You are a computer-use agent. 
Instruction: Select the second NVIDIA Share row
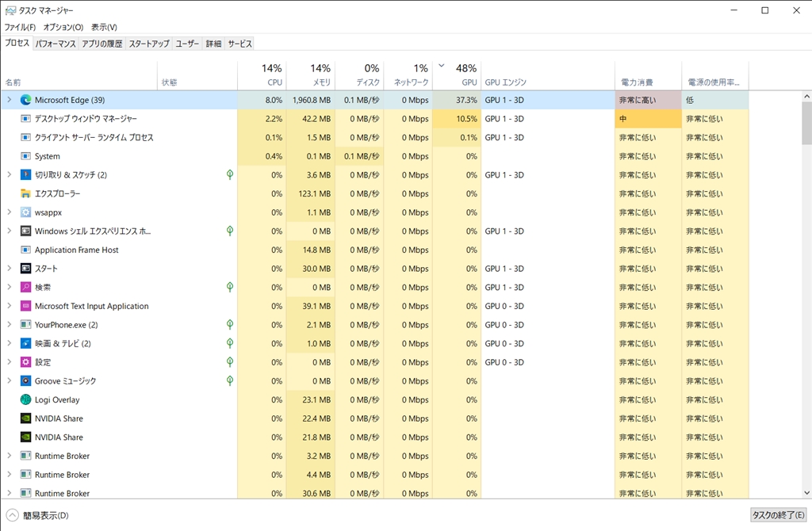(x=374, y=437)
